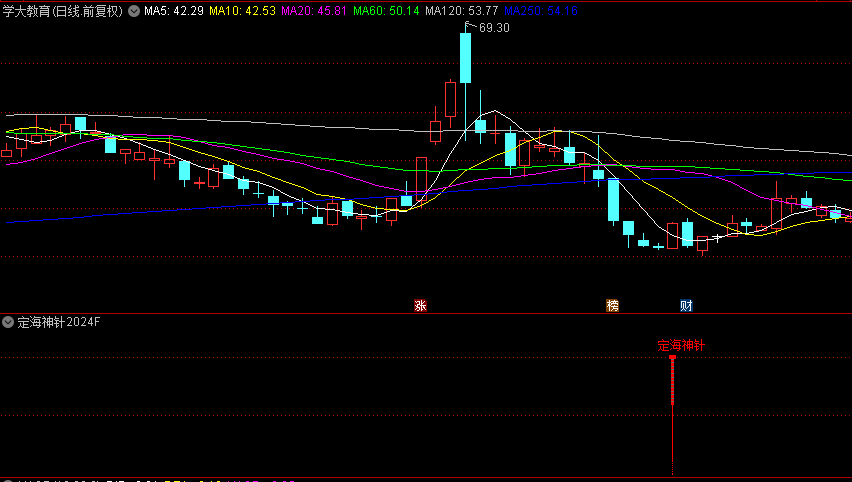Click the red 定海神针 signal label

681,345
